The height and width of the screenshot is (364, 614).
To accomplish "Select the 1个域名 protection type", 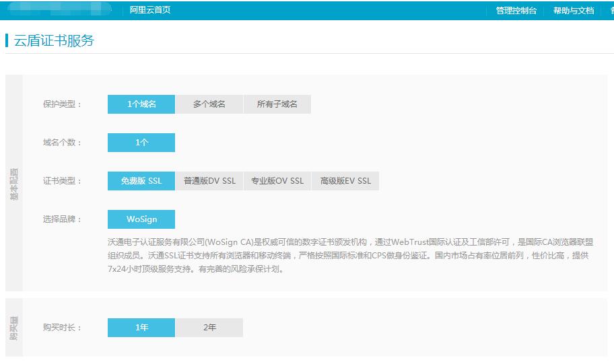I will (141, 104).
